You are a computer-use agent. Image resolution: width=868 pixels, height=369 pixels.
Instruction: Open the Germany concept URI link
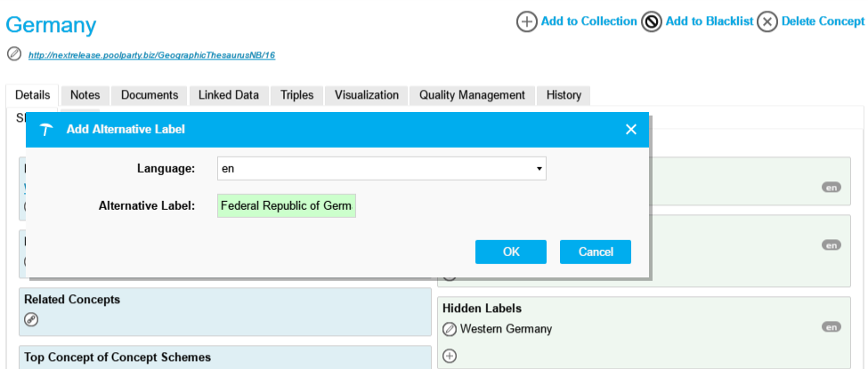point(151,55)
